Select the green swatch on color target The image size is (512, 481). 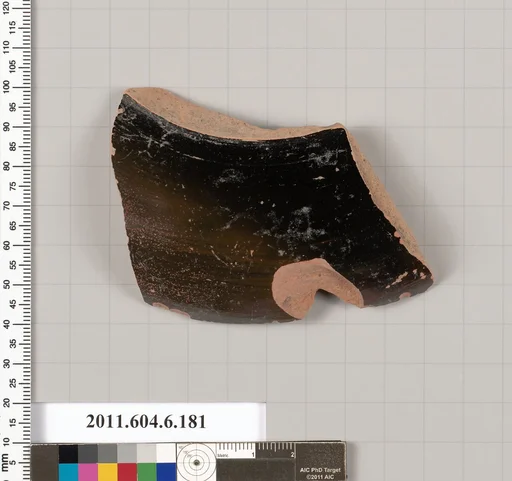(x=147, y=472)
